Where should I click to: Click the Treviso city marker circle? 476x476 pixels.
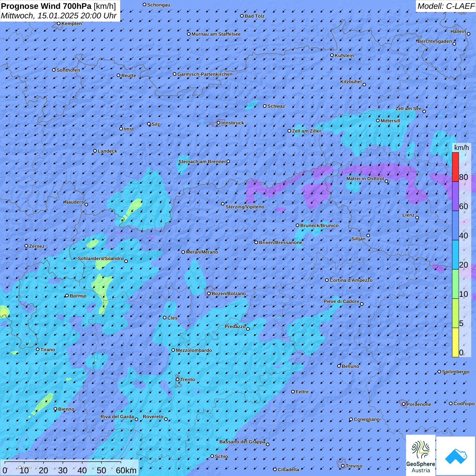343,466
